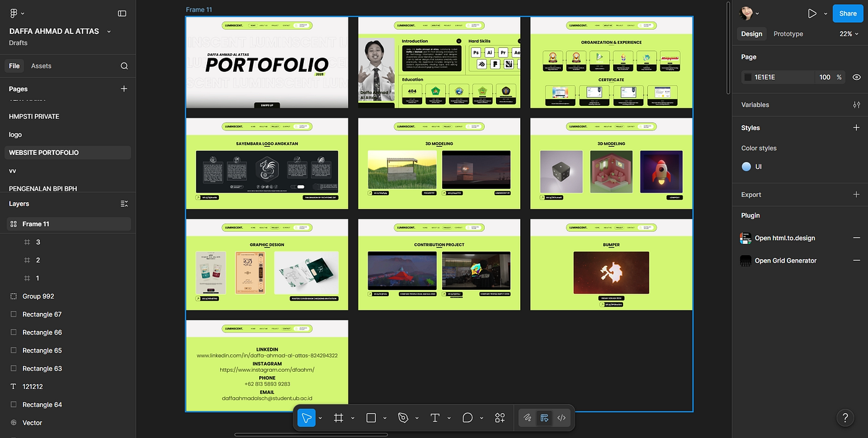Click the Drafts location link

[18, 43]
